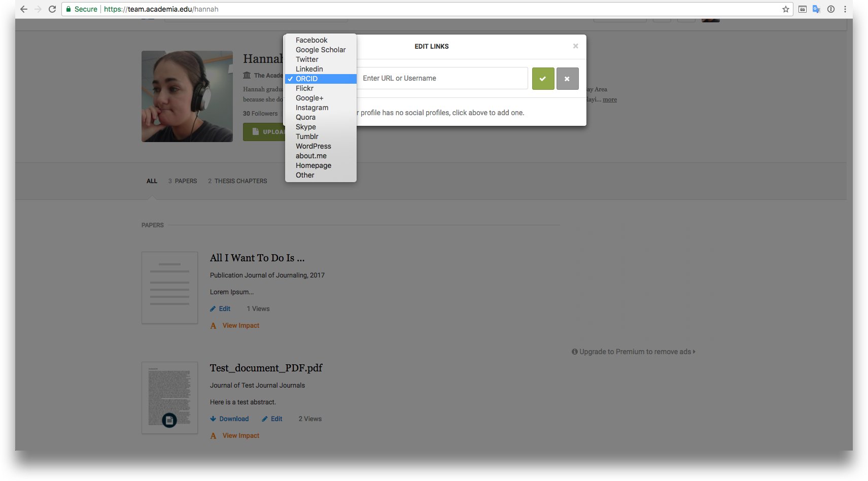This screenshot has height=481, width=868.
Task: Confirm the link with green checkmark button
Action: click(543, 79)
